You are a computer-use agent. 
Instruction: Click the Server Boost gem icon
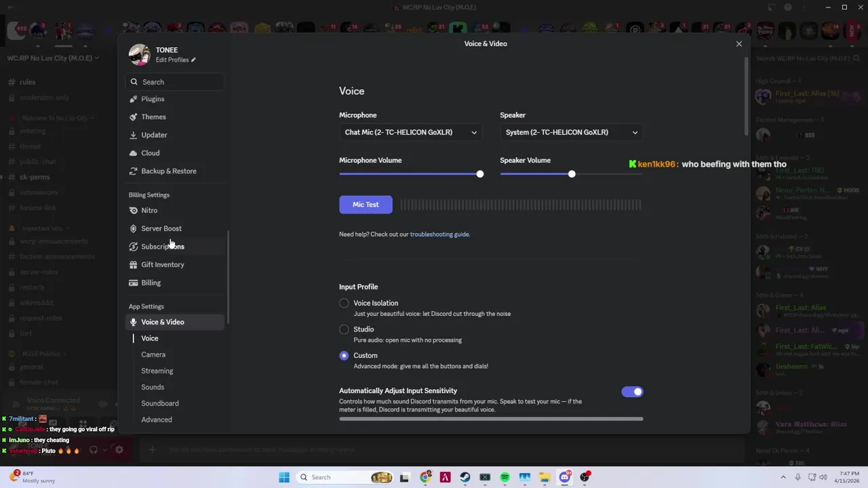[133, 228]
